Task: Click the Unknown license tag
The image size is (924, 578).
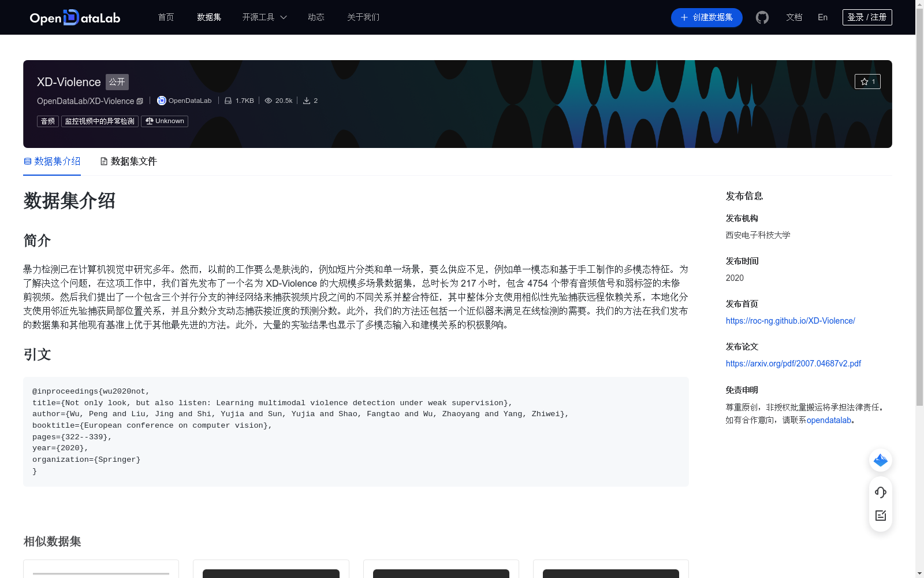Action: (x=165, y=121)
